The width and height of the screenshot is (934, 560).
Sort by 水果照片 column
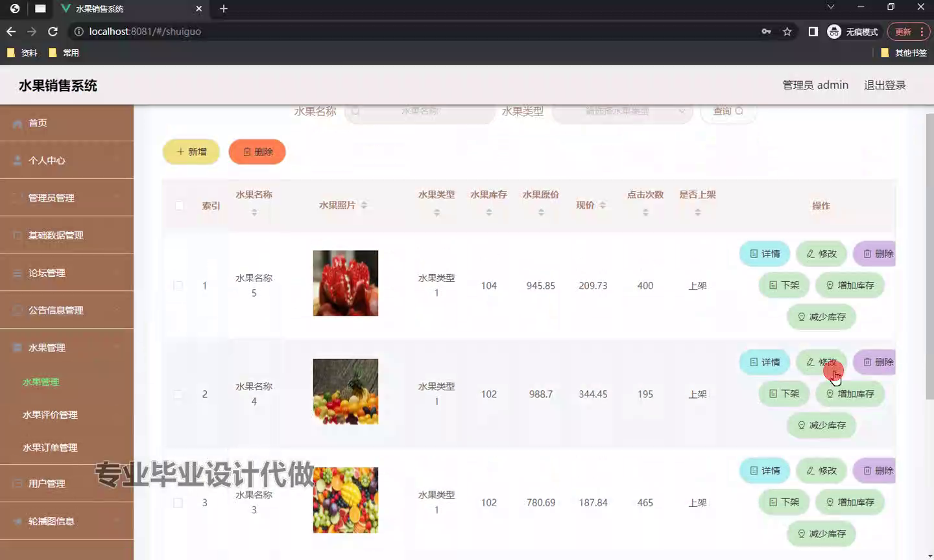(364, 205)
